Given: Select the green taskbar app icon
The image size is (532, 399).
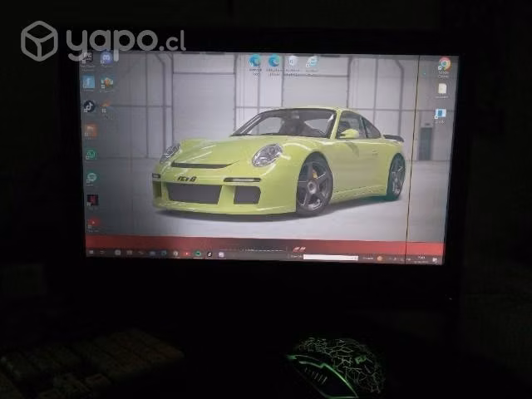Looking at the screenshot, I should coord(198,254).
